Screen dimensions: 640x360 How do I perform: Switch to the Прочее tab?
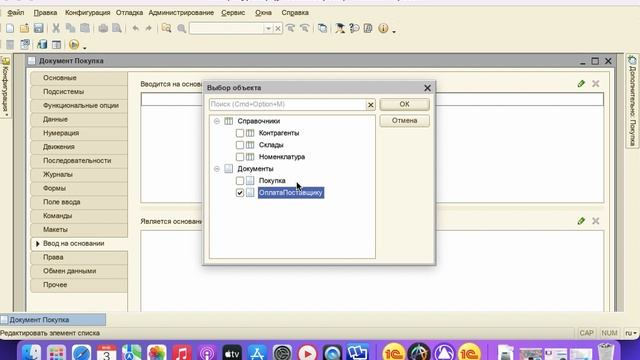tap(79, 285)
